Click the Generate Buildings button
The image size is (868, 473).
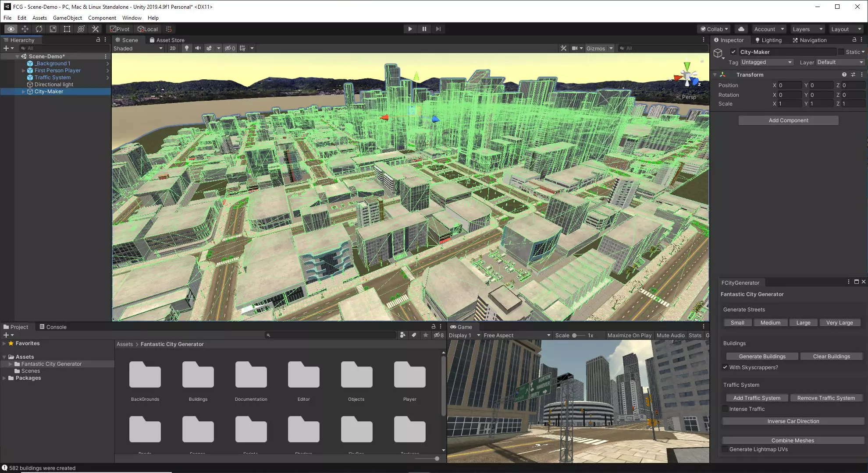[x=762, y=357]
